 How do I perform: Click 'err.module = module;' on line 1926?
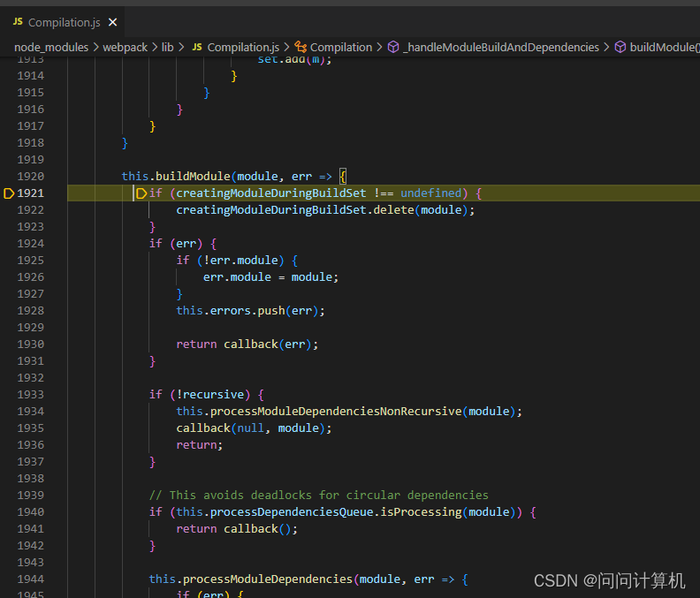click(x=271, y=277)
